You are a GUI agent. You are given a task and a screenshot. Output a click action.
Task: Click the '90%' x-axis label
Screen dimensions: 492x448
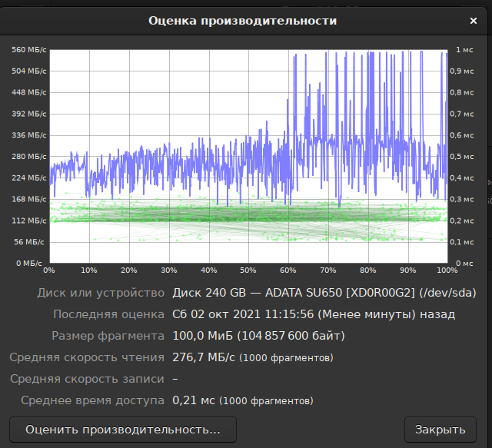(x=407, y=270)
